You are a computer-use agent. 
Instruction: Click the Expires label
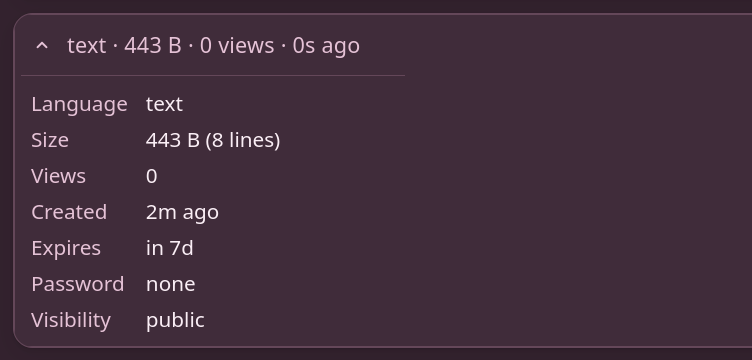point(66,248)
